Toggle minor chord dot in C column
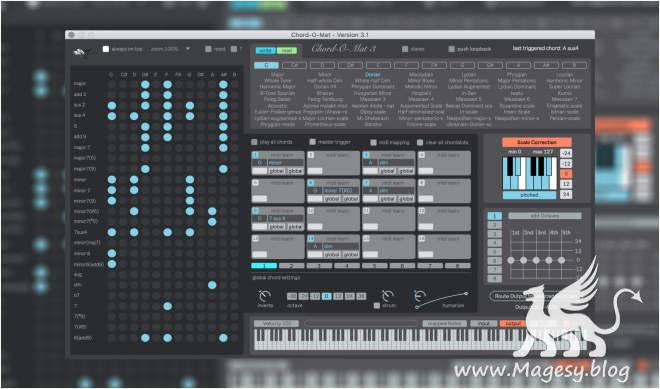 (x=112, y=179)
